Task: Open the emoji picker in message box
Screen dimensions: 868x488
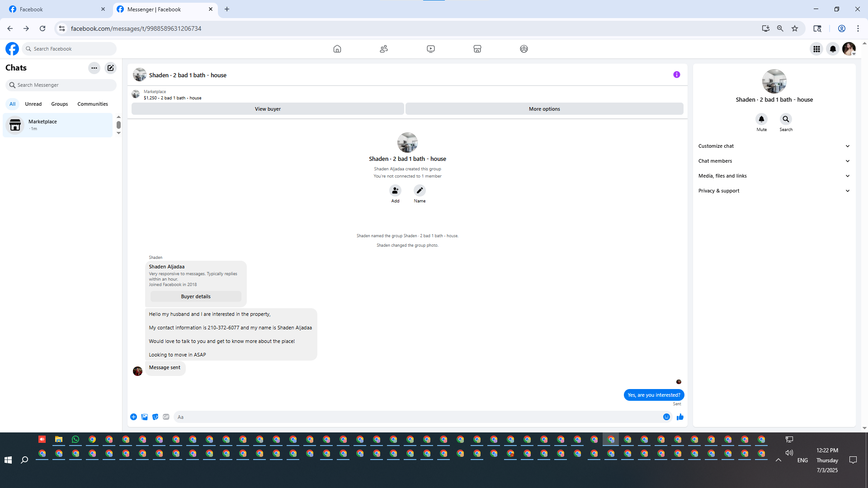Action: coord(666,417)
